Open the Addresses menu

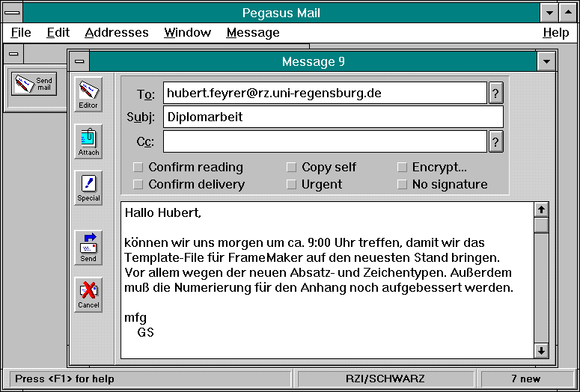pos(117,33)
